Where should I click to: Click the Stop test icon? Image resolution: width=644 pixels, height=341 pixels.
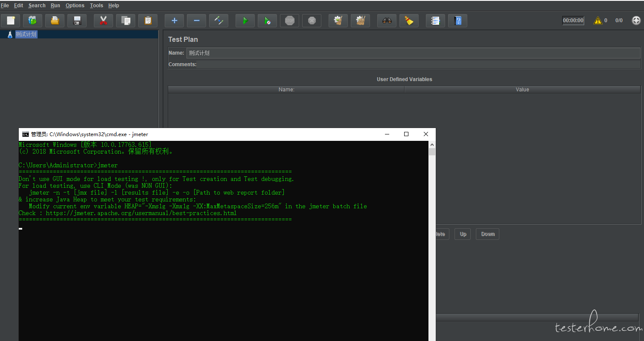point(289,20)
